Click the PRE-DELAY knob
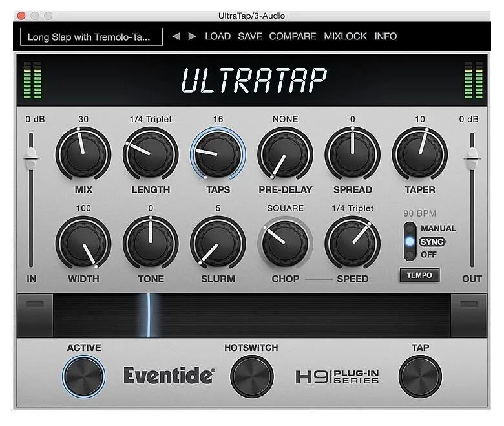Viewport: 504px width, 426px height. click(285, 154)
